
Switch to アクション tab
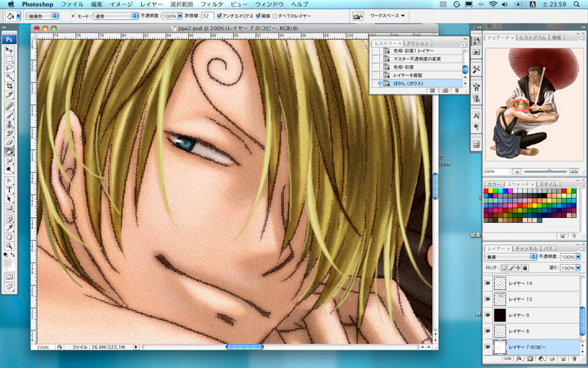(417, 43)
